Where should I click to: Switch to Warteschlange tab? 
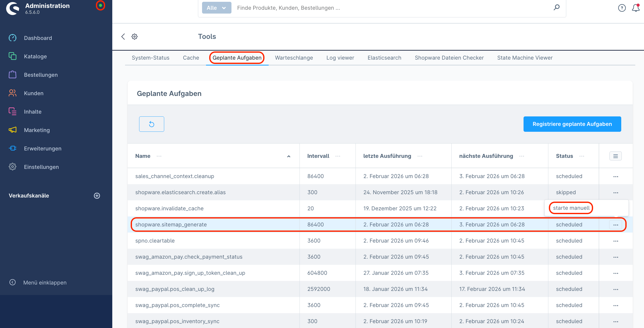[x=294, y=58]
